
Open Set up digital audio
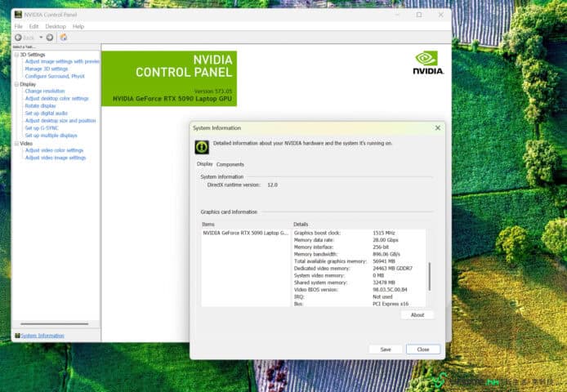[47, 114]
